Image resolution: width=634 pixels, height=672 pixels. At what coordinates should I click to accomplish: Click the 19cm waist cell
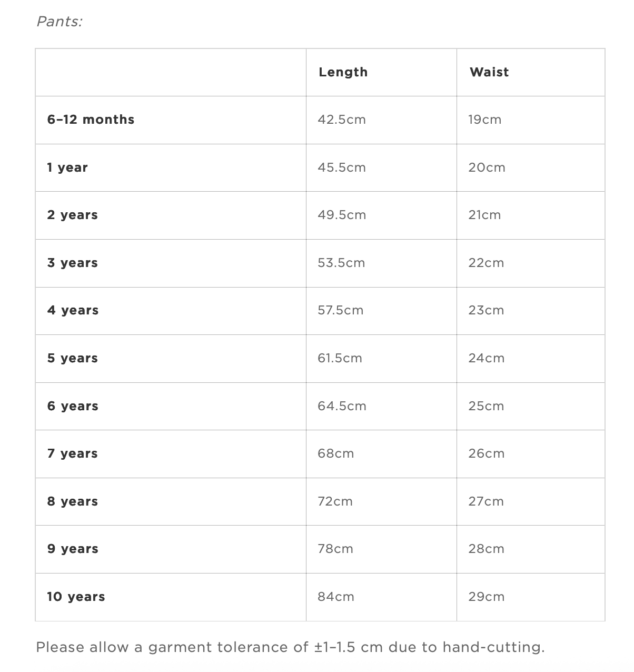click(x=484, y=120)
